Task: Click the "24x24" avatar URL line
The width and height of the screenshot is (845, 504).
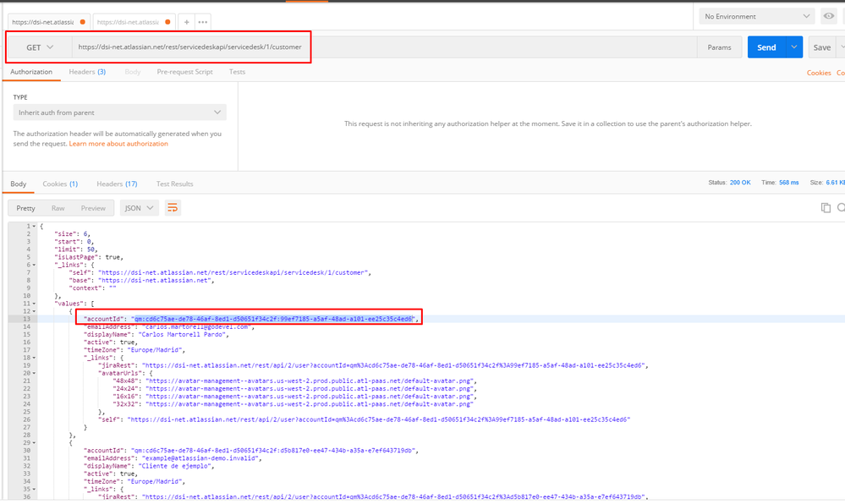Action: tap(295, 389)
